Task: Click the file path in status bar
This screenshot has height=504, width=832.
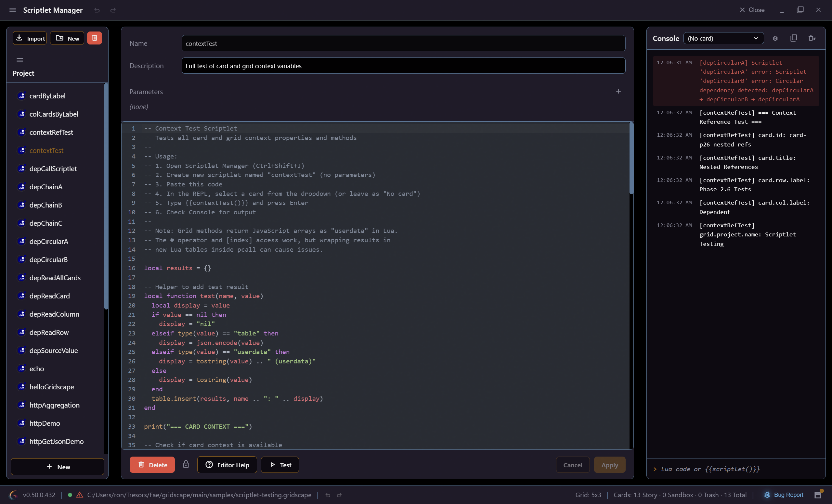Action: (x=199, y=495)
